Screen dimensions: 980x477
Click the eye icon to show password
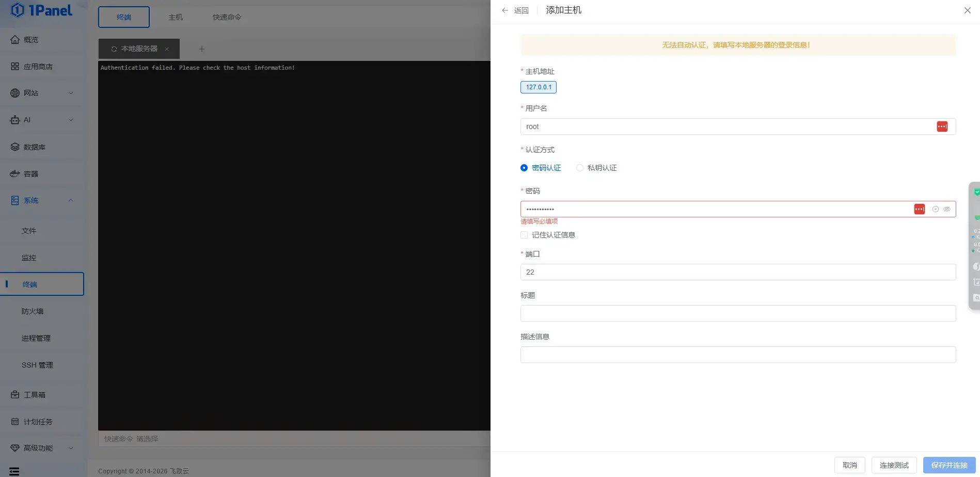tap(947, 209)
